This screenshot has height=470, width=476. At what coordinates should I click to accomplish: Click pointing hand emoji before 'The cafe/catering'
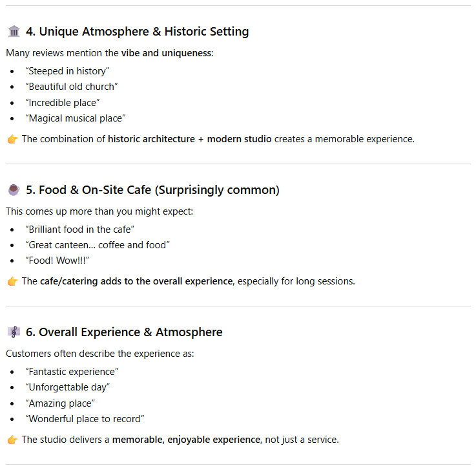[12, 281]
